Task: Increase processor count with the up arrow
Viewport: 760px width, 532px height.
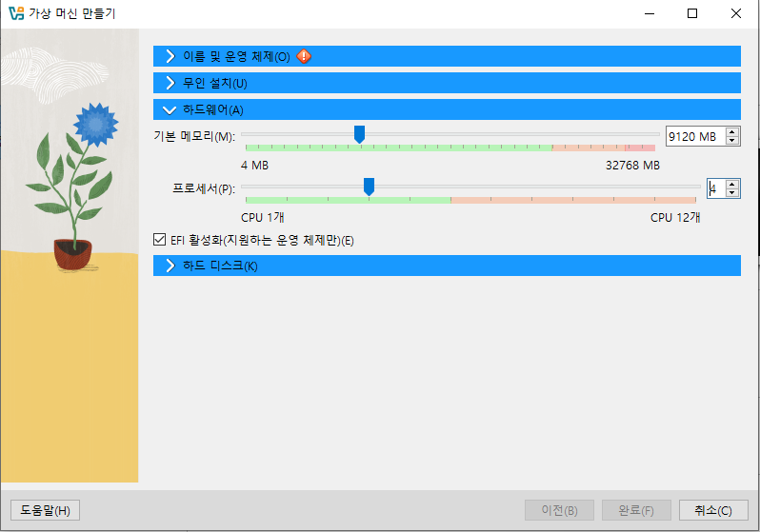Action: click(x=732, y=184)
